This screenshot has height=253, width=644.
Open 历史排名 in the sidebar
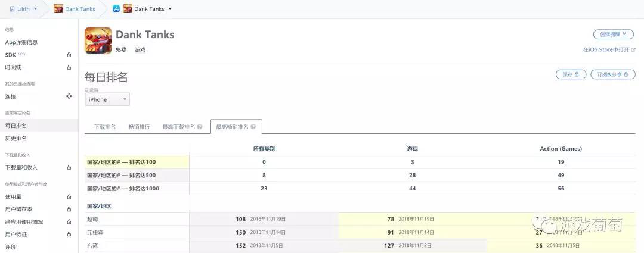point(16,139)
